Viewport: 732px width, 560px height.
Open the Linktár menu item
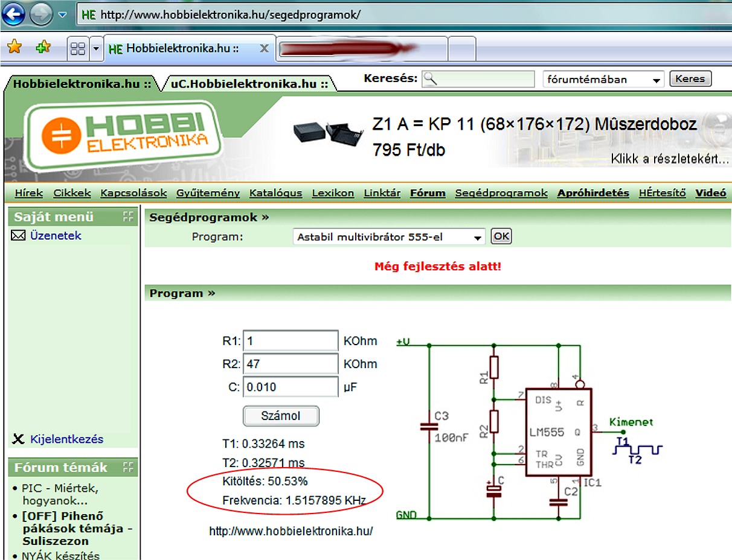pyautogui.click(x=382, y=193)
